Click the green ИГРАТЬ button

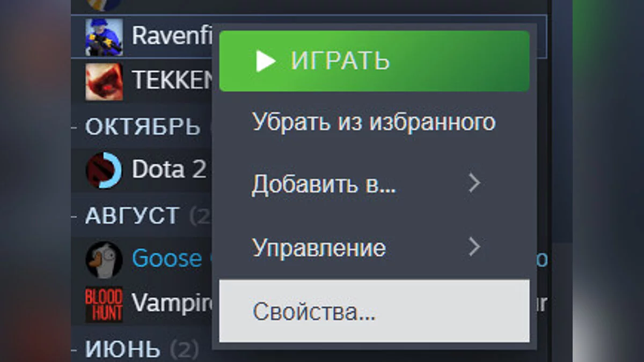375,61
